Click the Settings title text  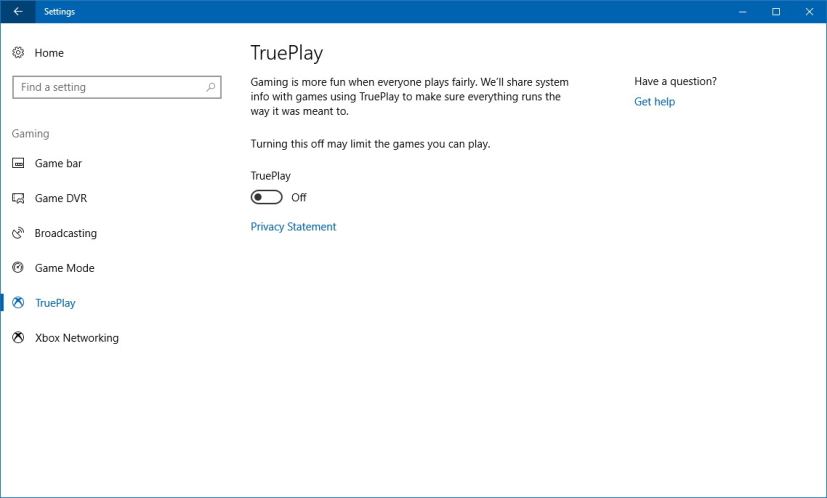click(60, 12)
